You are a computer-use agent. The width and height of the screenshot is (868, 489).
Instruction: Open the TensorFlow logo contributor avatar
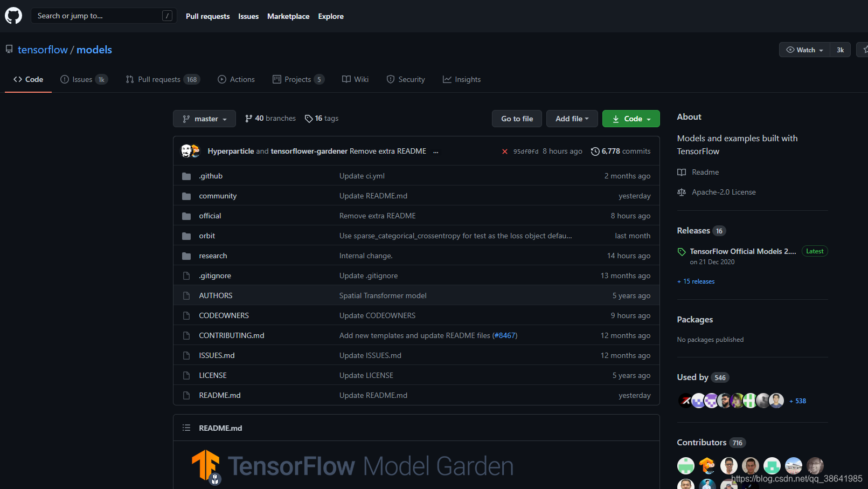click(x=707, y=466)
